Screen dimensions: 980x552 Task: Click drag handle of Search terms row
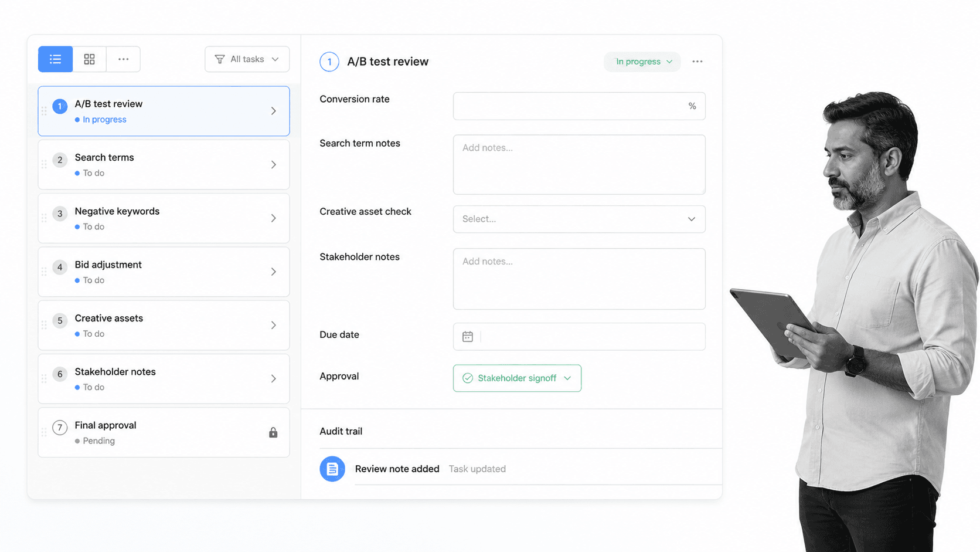(x=44, y=164)
